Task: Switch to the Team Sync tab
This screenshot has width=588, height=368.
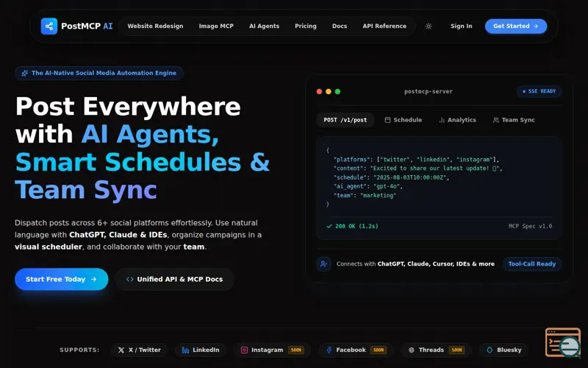Action: point(514,120)
